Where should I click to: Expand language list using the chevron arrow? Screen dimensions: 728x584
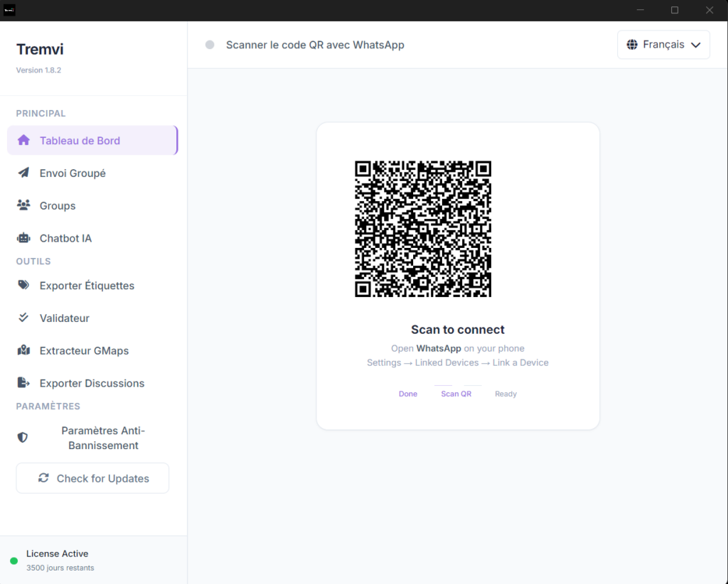695,45
